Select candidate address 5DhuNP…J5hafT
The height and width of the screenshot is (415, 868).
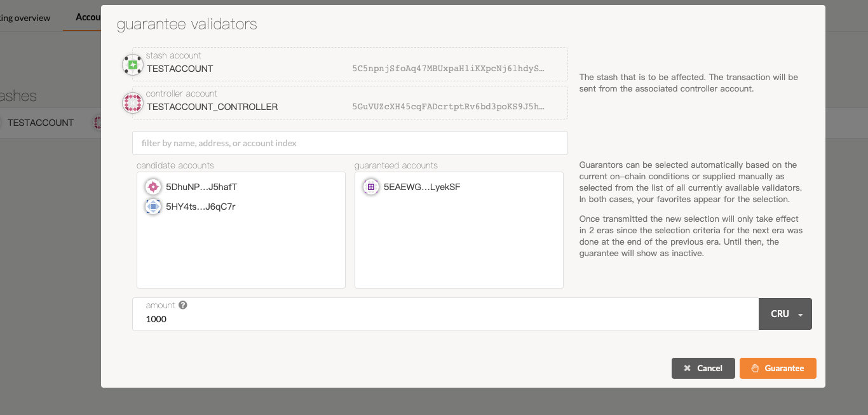pyautogui.click(x=201, y=187)
